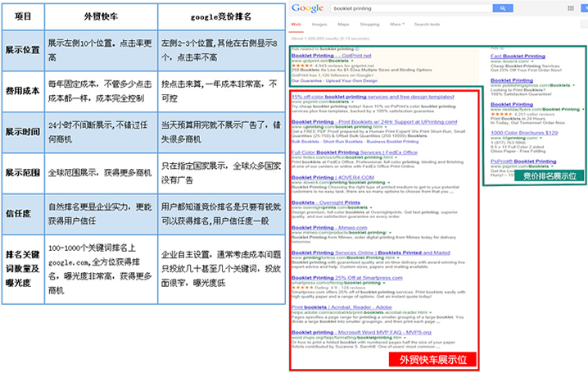This screenshot has width=588, height=373.
Task: Click the info icon beside 'Ads related to booklet printing'
Action: click(357, 49)
